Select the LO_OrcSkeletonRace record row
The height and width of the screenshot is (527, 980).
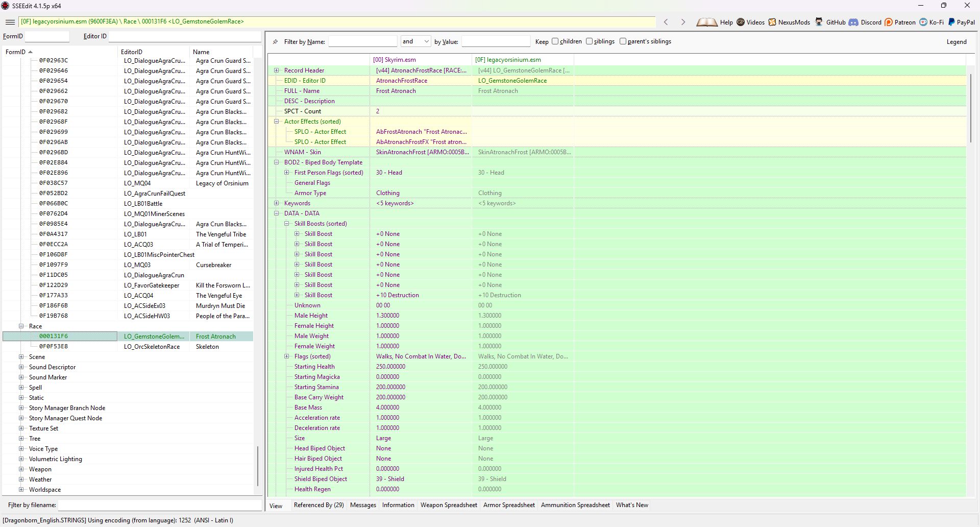coord(152,347)
